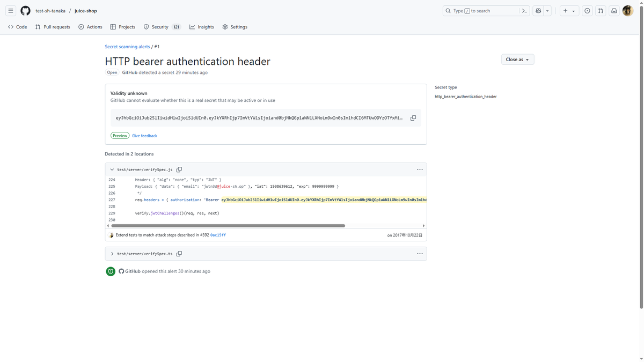Screen dimensions: 644x362
Task: Collapse the verifySpec.js location
Action: pyautogui.click(x=112, y=169)
